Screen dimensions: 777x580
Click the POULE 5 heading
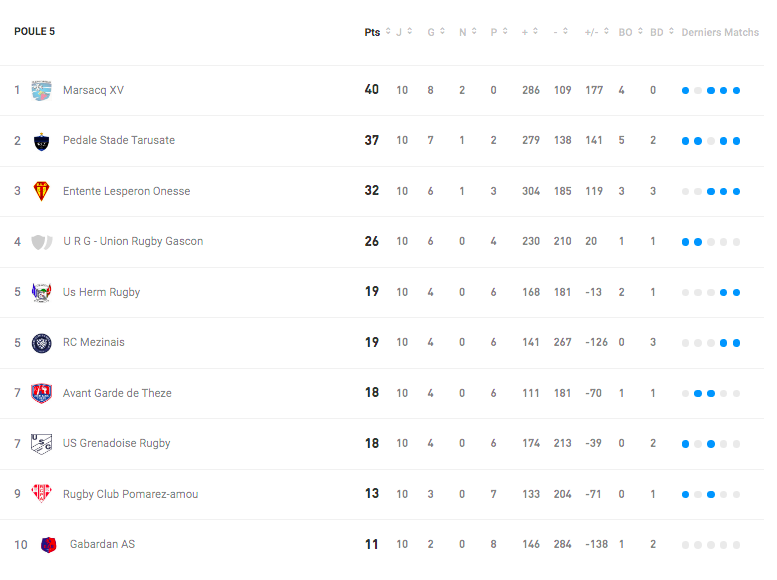click(34, 31)
